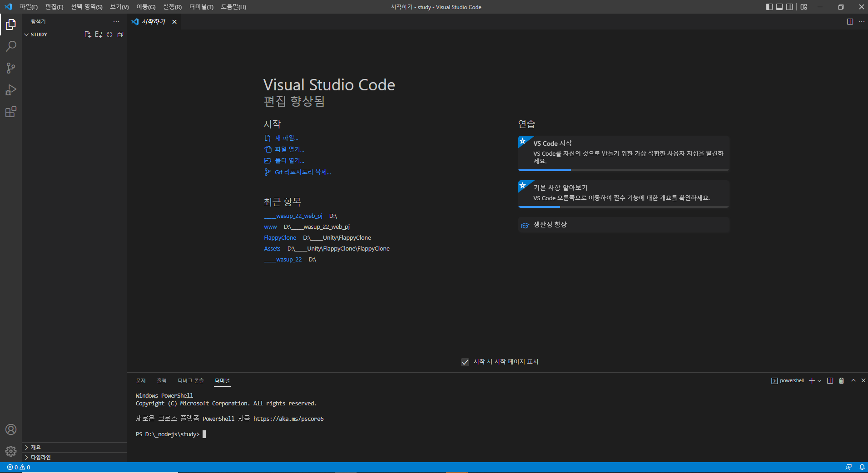868x473 pixels.
Task: Open notifications bell in status bar
Action: [862, 467]
